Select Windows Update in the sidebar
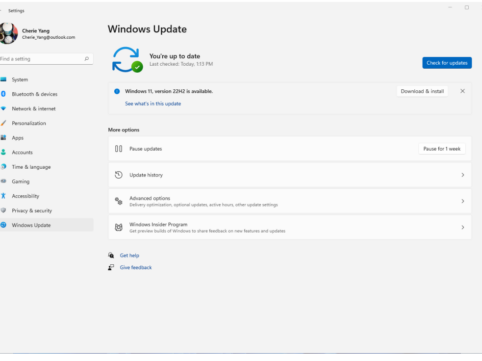 (46, 225)
